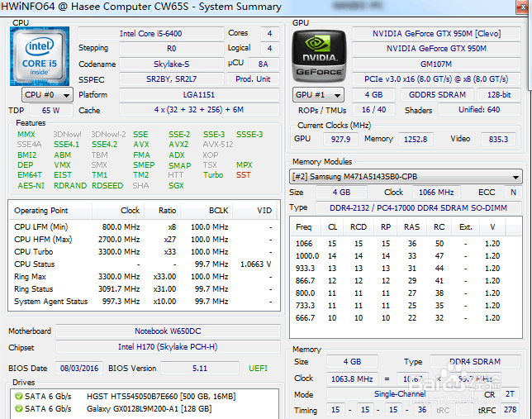Image resolution: width=532 pixels, height=419 pixels.
Task: Click the Unified: 640 shaders field
Action: pos(479,110)
